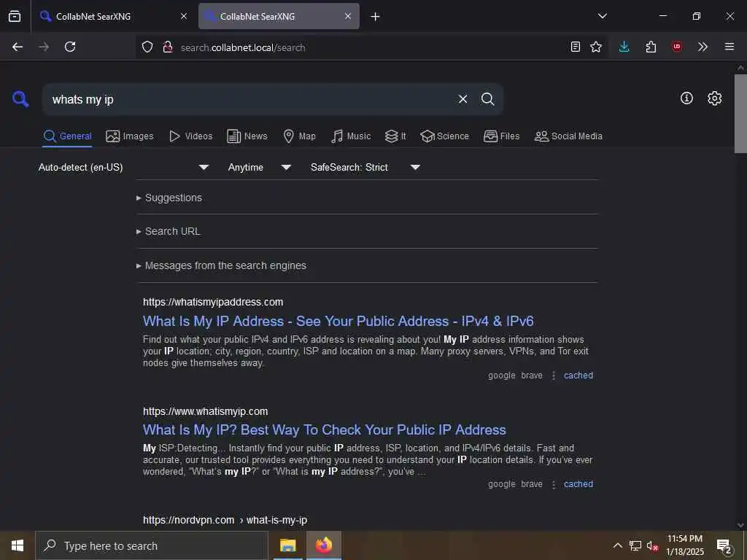The width and height of the screenshot is (747, 560).
Task: Expand the Search URL section
Action: point(169,231)
